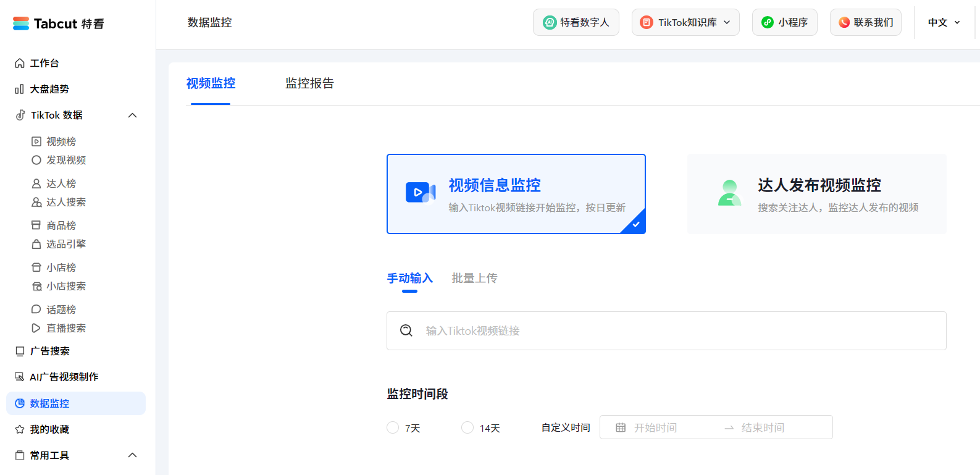Click the 结束时间 date field
Viewport: 980px width, 475px height.
coord(763,427)
